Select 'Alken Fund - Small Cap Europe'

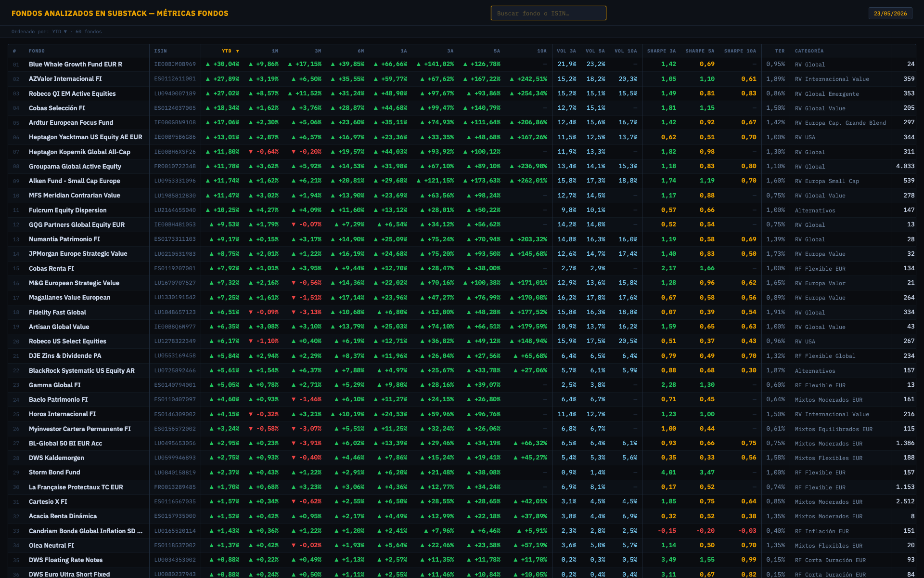[75, 181]
